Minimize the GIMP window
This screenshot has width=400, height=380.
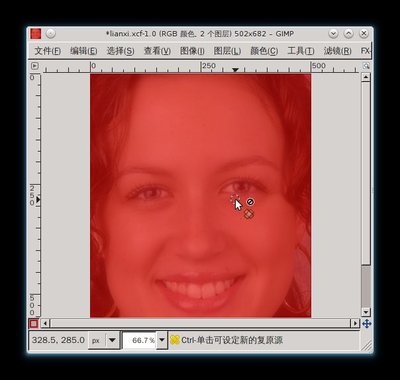(x=333, y=34)
